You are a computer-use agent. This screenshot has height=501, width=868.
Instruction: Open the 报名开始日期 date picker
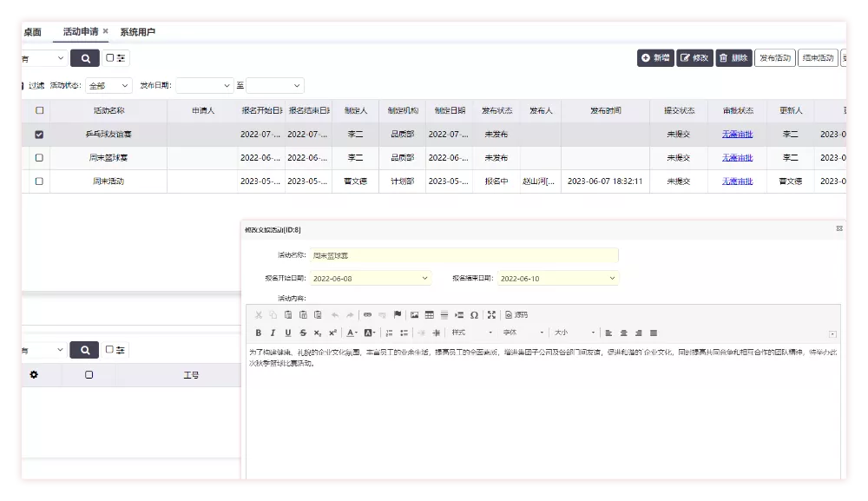coord(371,279)
